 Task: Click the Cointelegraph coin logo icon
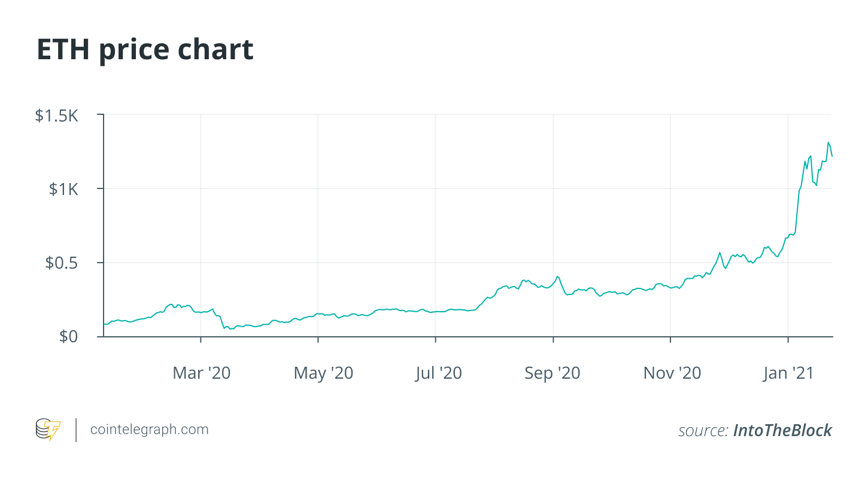(48, 430)
